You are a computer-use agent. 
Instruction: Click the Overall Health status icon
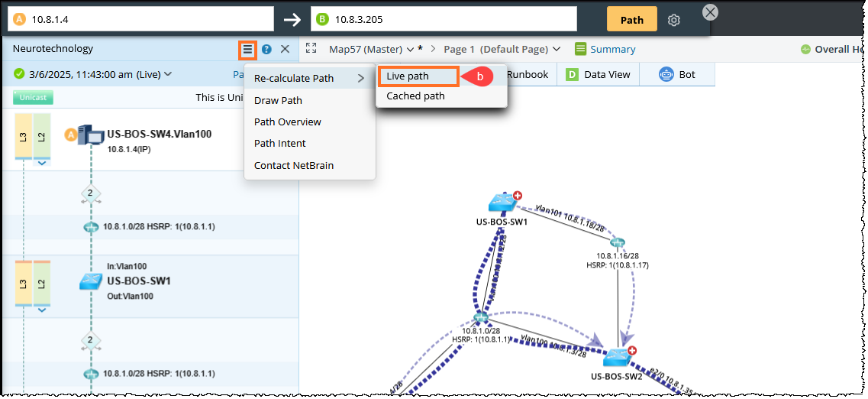pyautogui.click(x=805, y=50)
